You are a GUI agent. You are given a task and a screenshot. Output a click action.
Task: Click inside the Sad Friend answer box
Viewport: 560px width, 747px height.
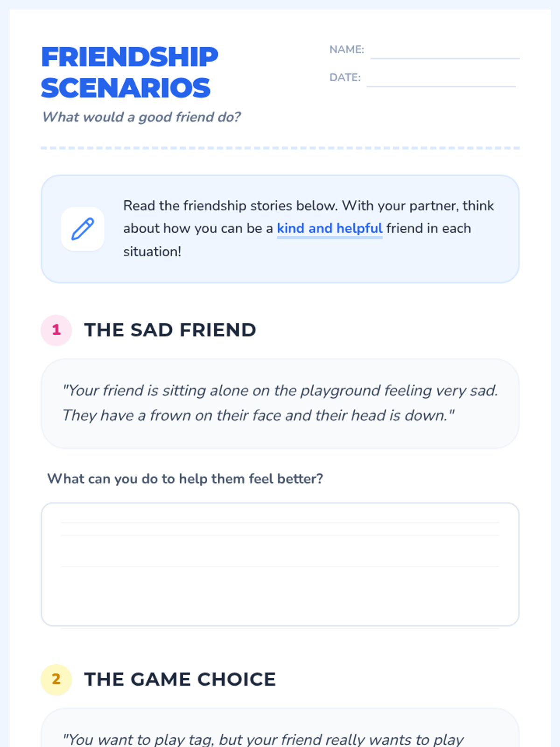point(280,564)
